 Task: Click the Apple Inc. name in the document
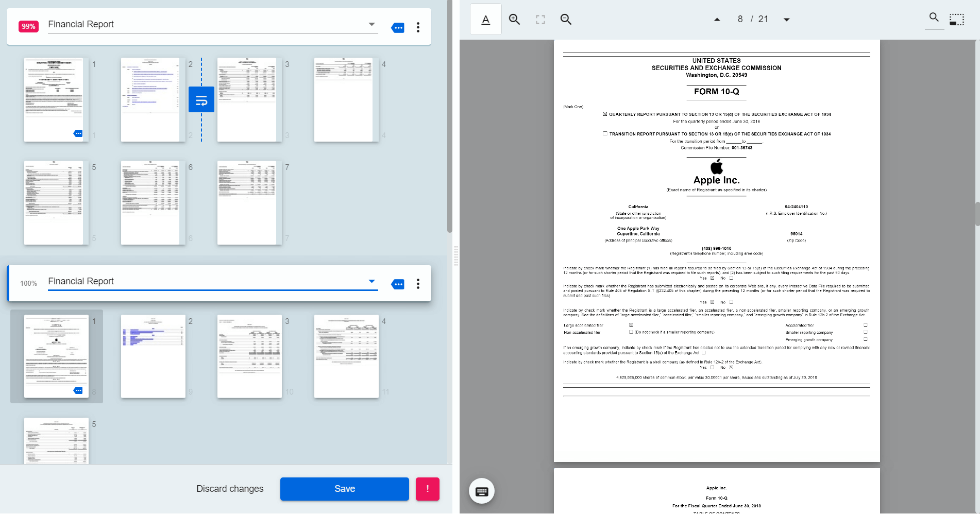[716, 180]
